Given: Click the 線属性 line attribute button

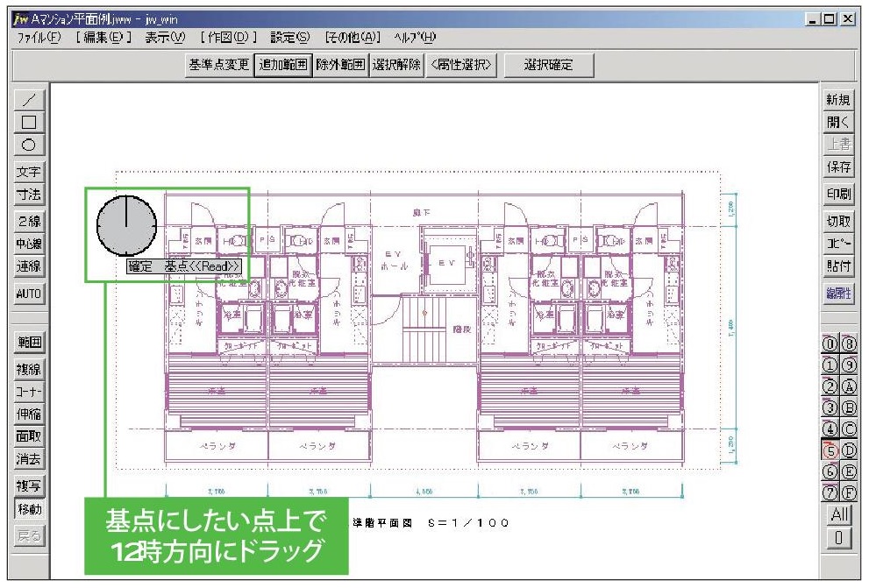Looking at the screenshot, I should tap(838, 294).
